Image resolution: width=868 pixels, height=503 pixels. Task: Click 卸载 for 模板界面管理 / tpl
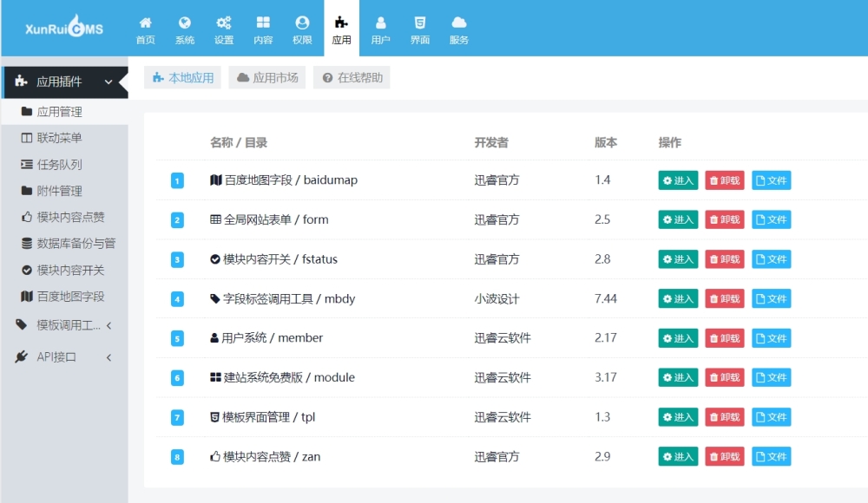(x=725, y=417)
